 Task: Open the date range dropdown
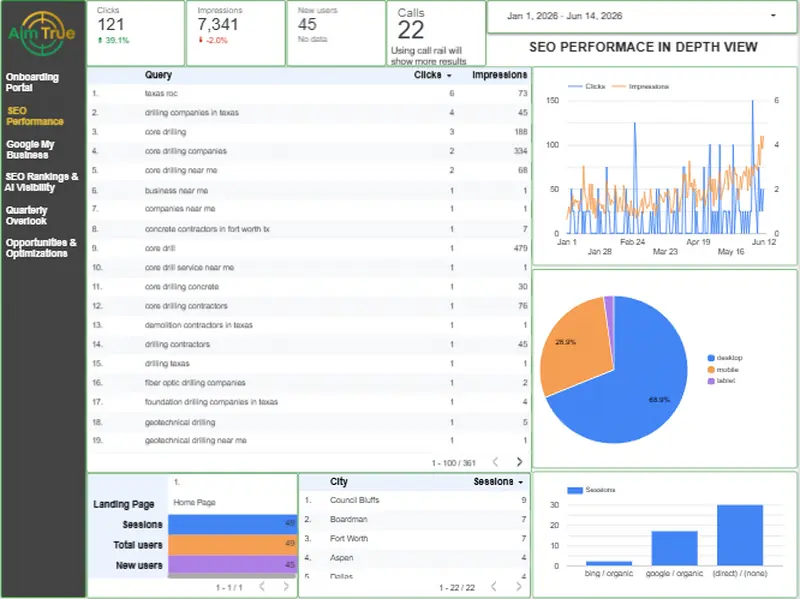pyautogui.click(x=642, y=16)
